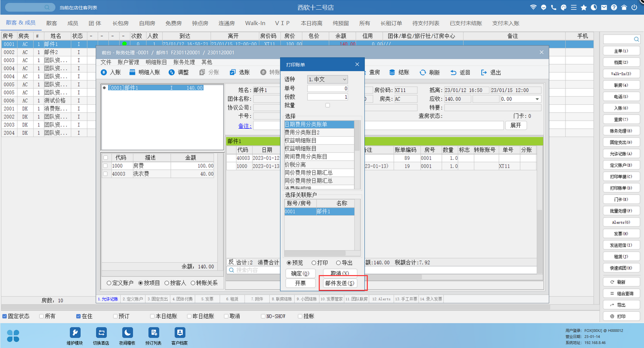Click 取消(X) button in print dialog
Viewport: 644px width, 348px height.
point(339,273)
